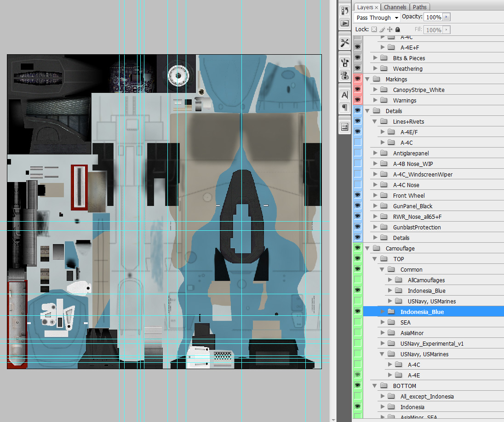Click the lock all padlock icon
The image size is (504, 422).
(x=398, y=29)
